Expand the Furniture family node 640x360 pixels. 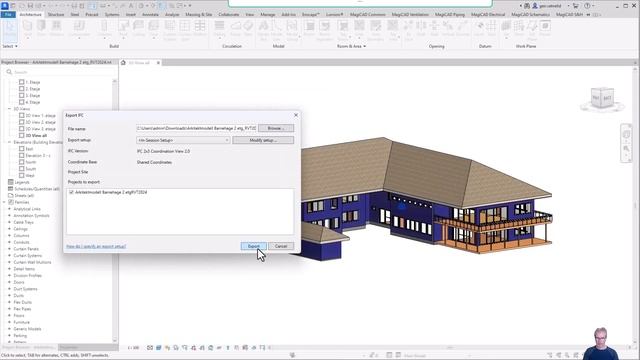coord(9,322)
